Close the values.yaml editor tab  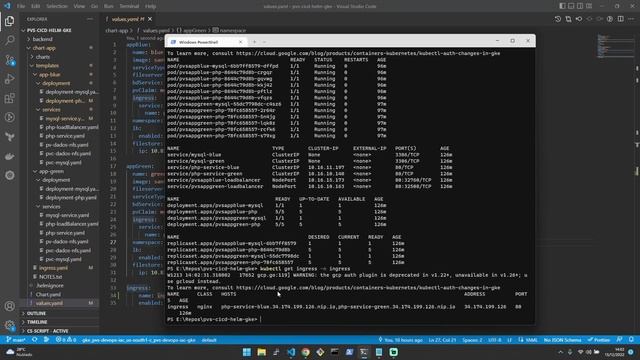pos(150,19)
